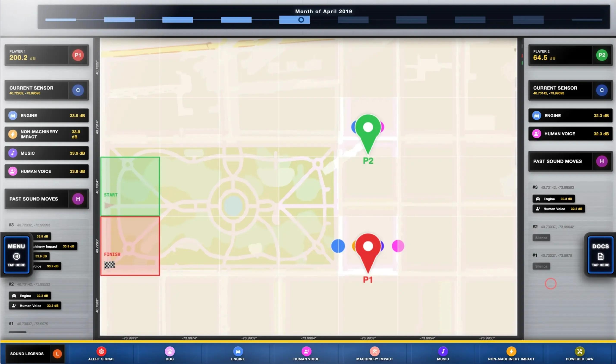Click Player 2 Engine 32.3 dB button
Image resolution: width=616 pixels, height=364 pixels.
(570, 116)
